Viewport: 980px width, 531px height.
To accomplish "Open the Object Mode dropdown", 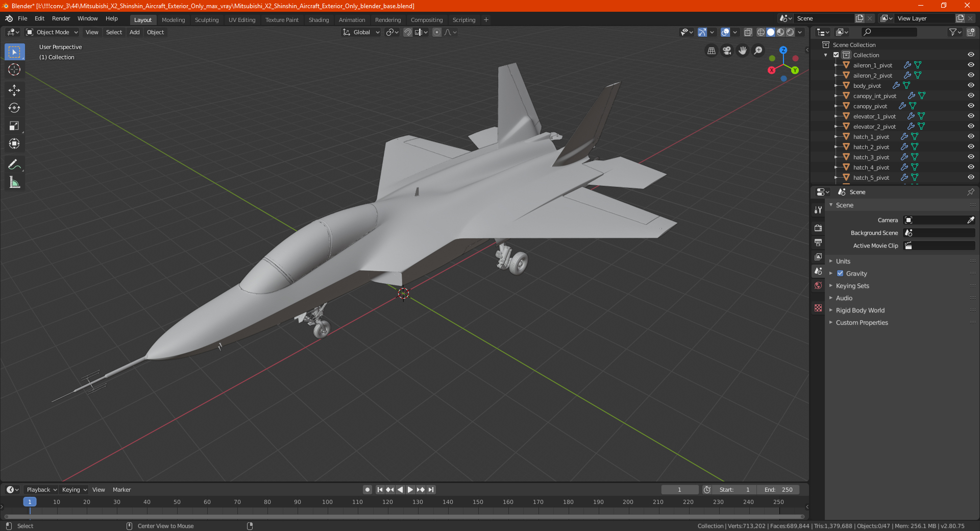I will pyautogui.click(x=52, y=32).
